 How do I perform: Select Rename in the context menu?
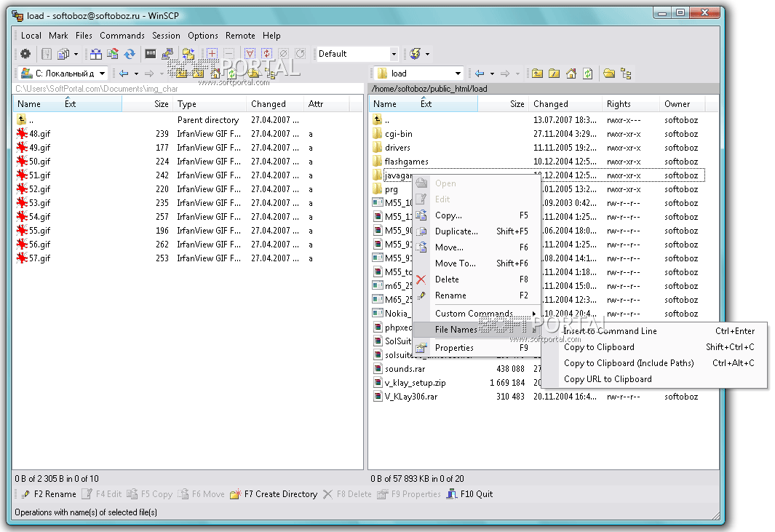coord(477,295)
